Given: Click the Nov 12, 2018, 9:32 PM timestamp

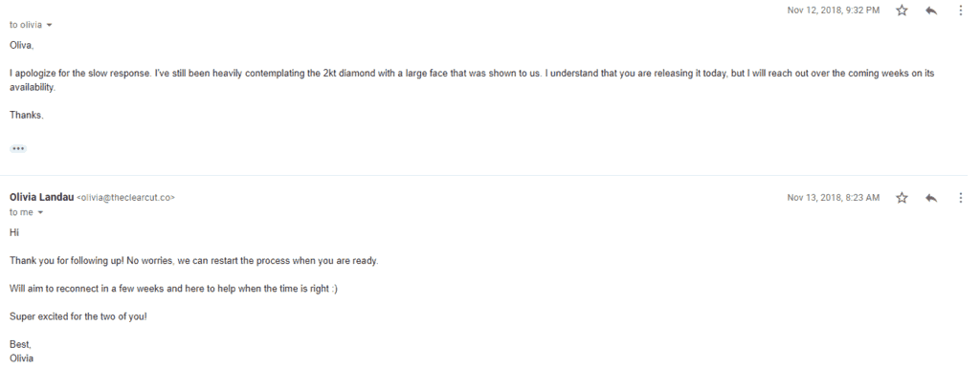Looking at the screenshot, I should [x=834, y=11].
